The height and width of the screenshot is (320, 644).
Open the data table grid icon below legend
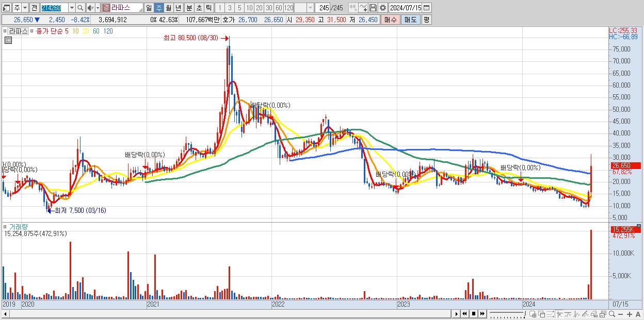pyautogui.click(x=8, y=40)
